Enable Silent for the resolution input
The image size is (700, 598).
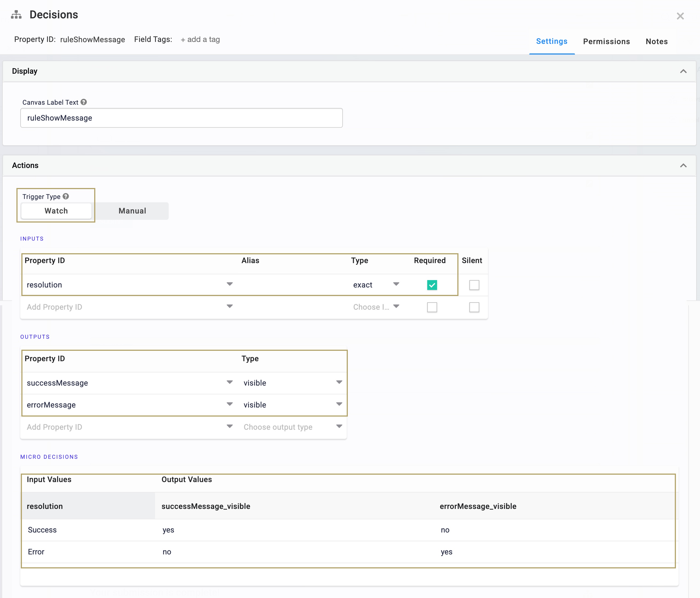click(474, 285)
